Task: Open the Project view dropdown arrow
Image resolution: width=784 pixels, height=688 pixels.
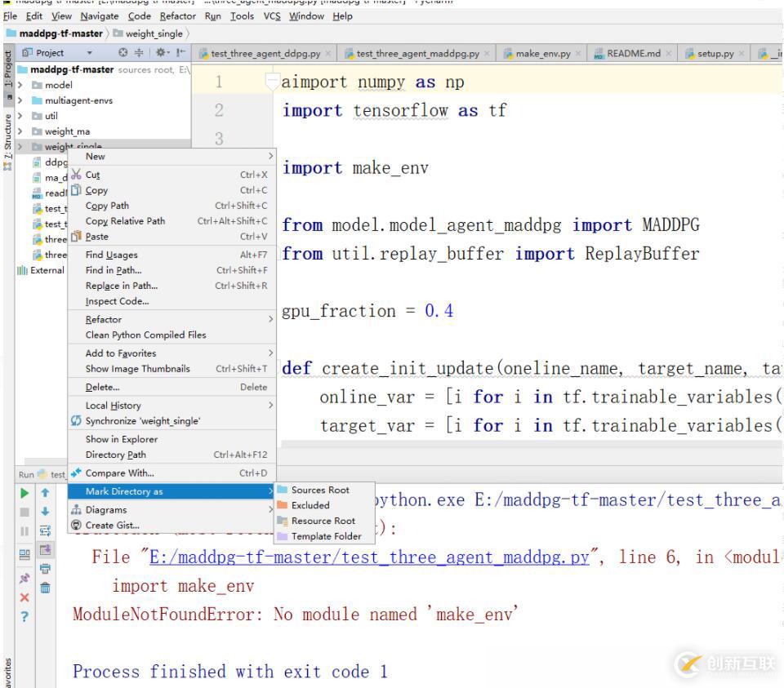Action: coord(90,54)
